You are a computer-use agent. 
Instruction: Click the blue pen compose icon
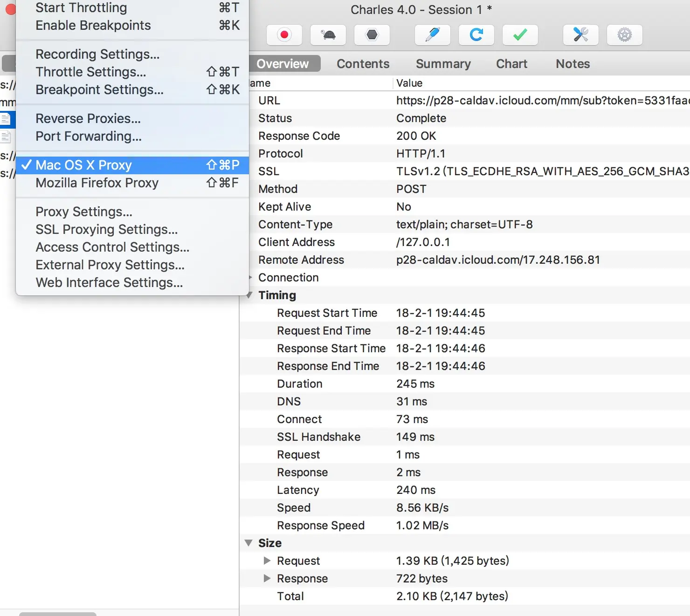[433, 35]
